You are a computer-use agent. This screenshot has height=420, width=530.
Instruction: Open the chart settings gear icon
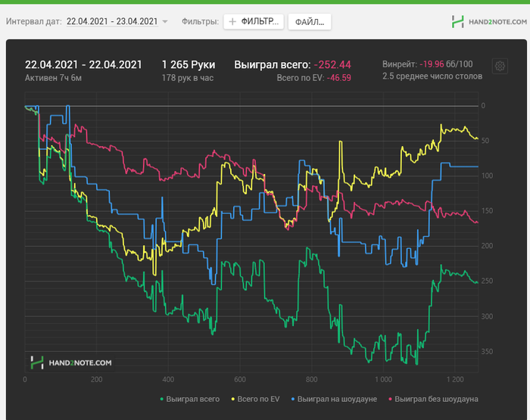[500, 67]
